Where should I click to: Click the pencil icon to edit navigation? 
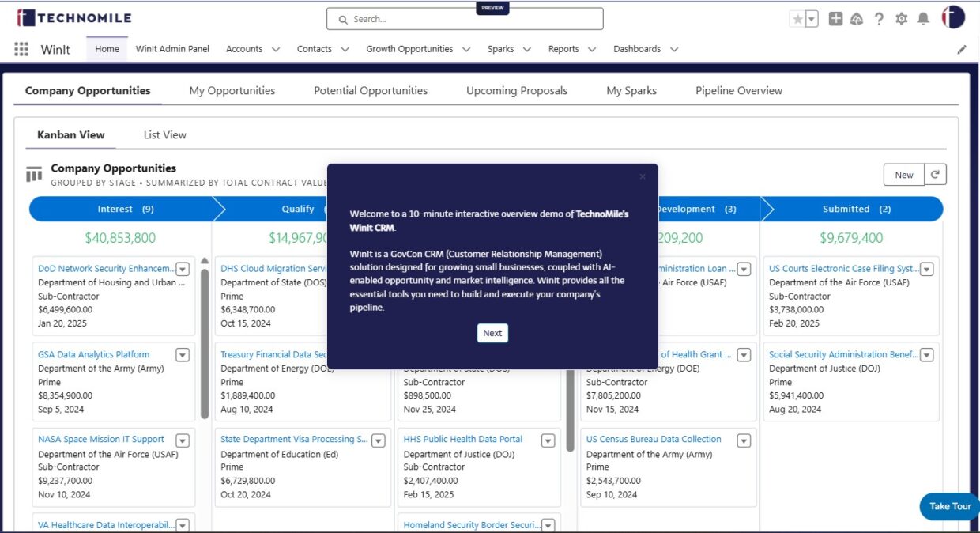962,49
